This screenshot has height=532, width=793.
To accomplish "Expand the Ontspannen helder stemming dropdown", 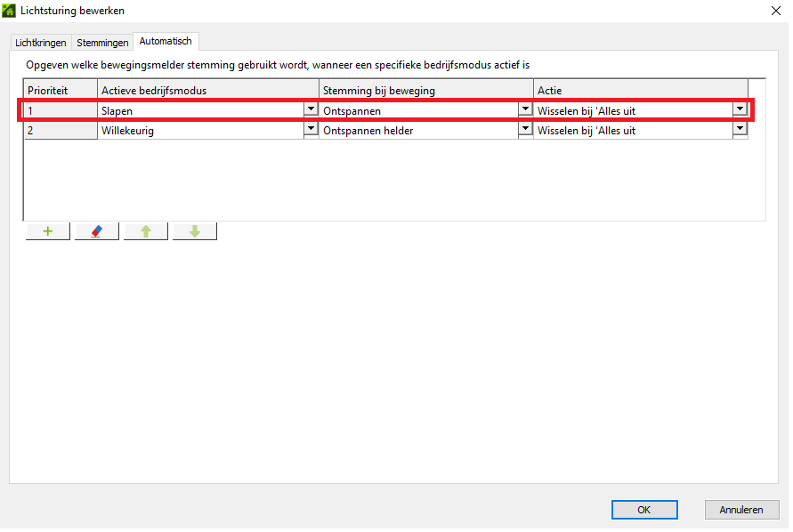I will [x=525, y=130].
